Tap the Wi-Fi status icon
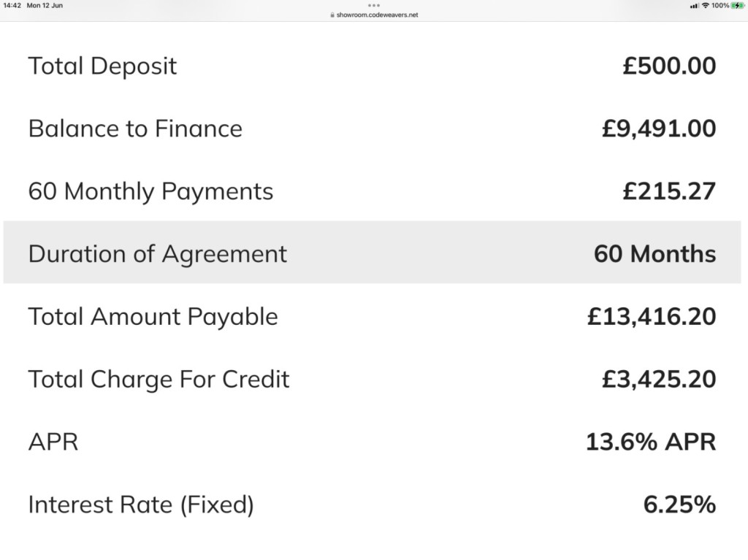Image resolution: width=748 pixels, height=560 pixels. (705, 6)
